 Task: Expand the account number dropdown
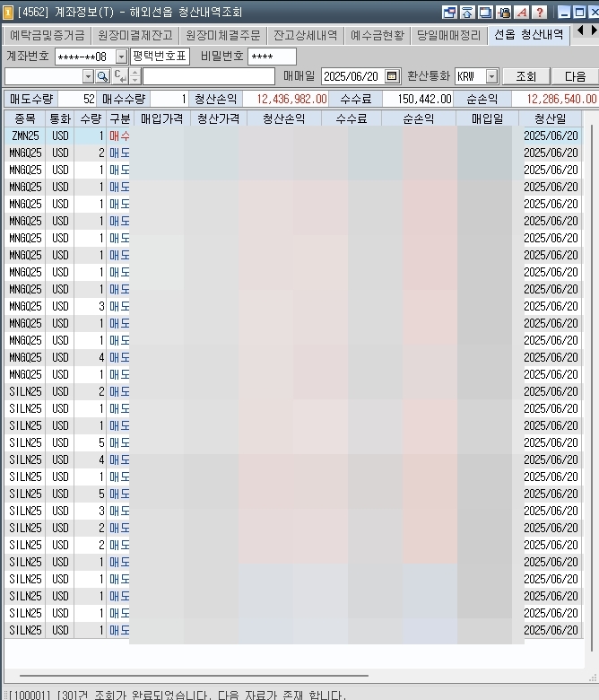coord(121,57)
